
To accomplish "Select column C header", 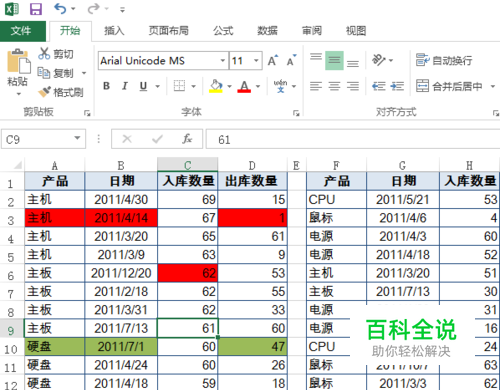I will pyautogui.click(x=188, y=165).
